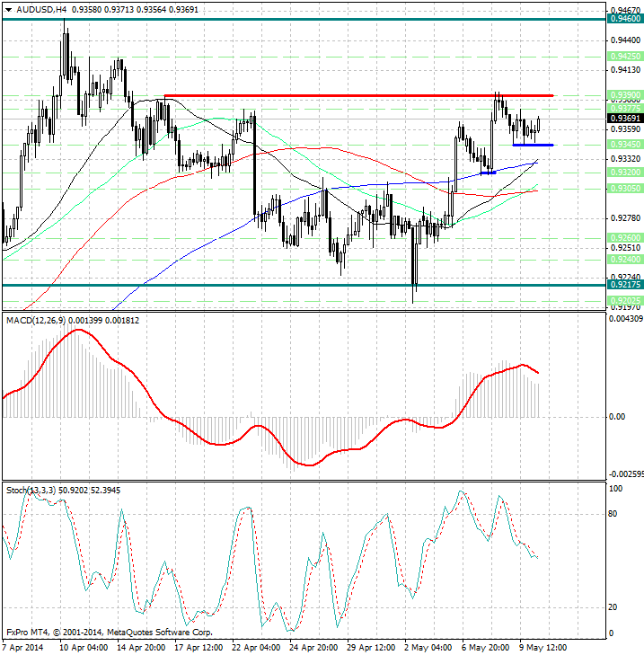Click the 0.92175 price level tag
Viewport: 644px width, 655px height.
pos(623,285)
